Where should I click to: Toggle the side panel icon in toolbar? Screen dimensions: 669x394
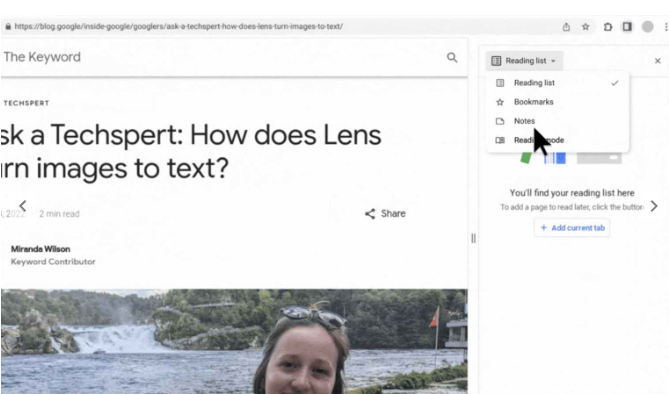pos(627,27)
